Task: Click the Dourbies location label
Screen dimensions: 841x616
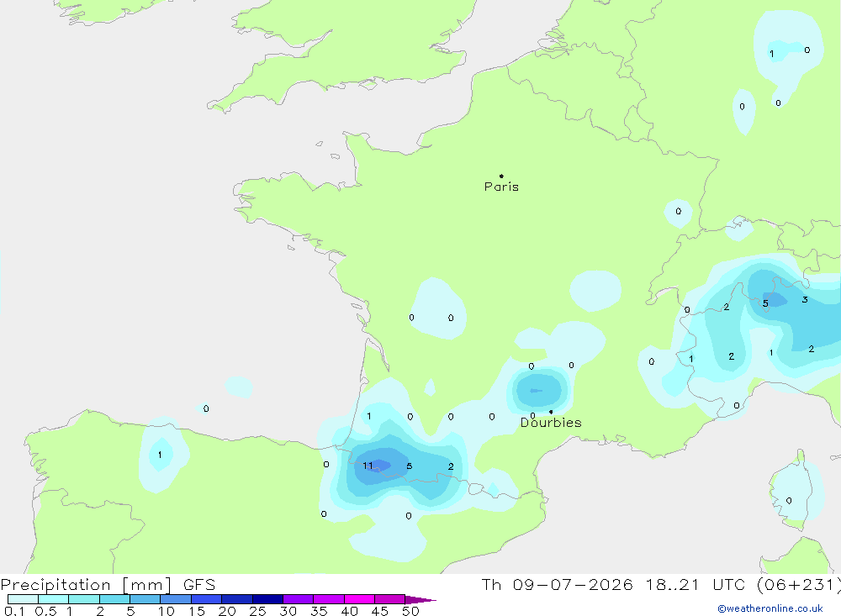Action: (551, 423)
